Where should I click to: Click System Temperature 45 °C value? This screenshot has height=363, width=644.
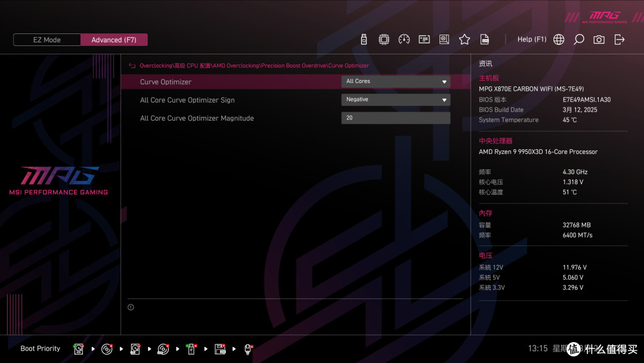tap(569, 119)
